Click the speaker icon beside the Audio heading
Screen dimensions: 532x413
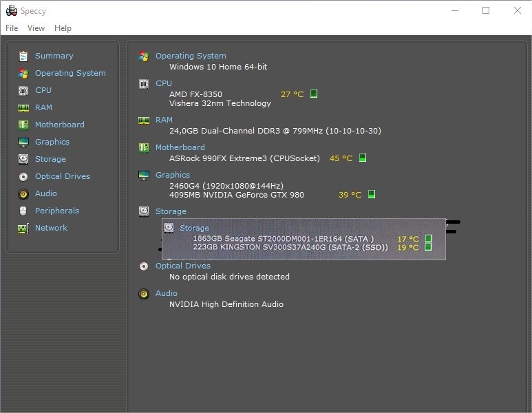(x=144, y=294)
